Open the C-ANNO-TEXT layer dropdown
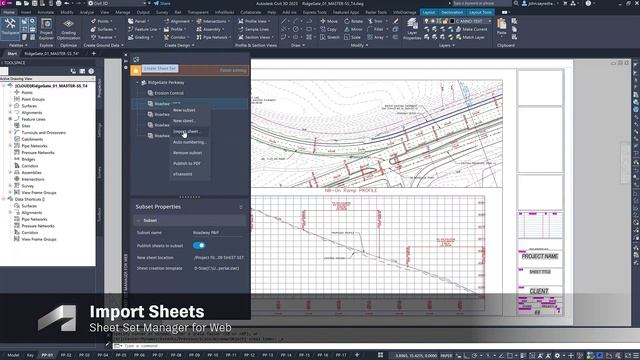 [x=490, y=21]
